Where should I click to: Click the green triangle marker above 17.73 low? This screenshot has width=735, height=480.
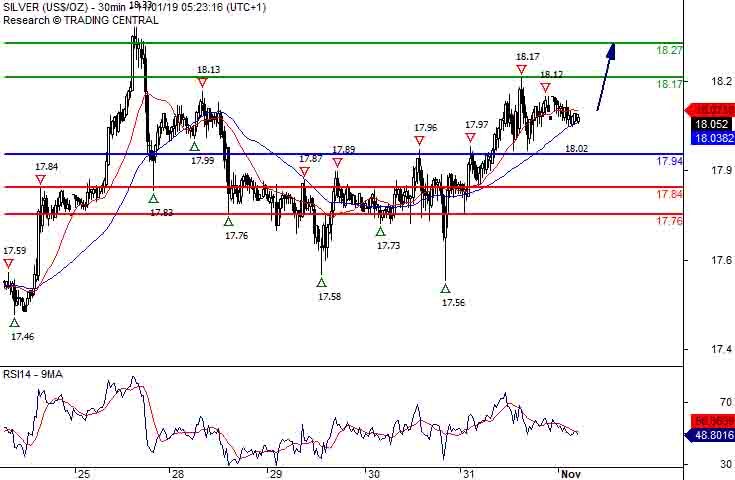(x=381, y=231)
